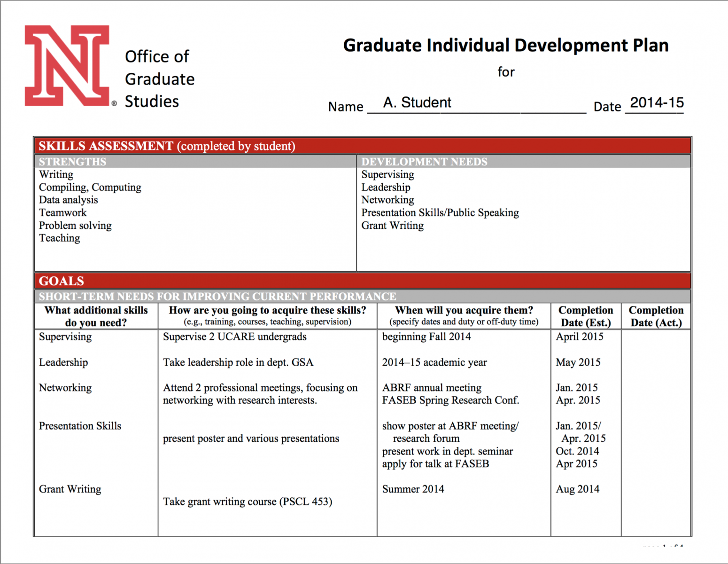
Task: Click 'Supervise 2 UCARE undergrads' cell
Action: point(235,337)
